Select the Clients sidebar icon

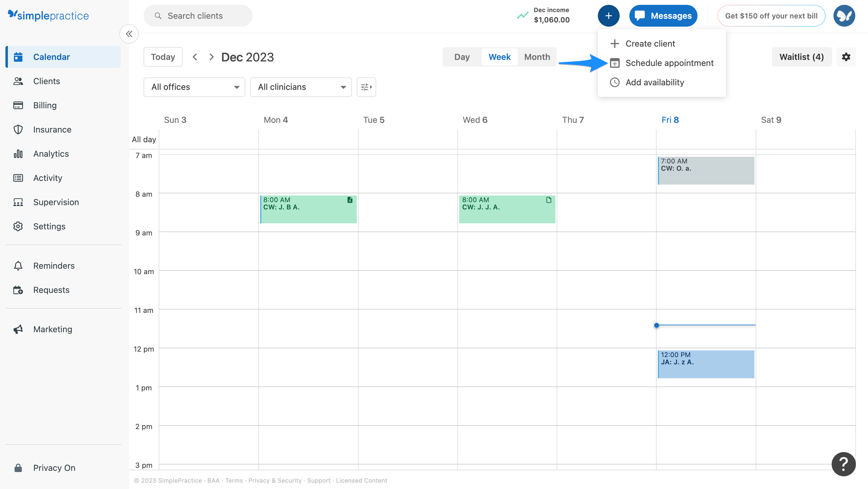(x=47, y=81)
